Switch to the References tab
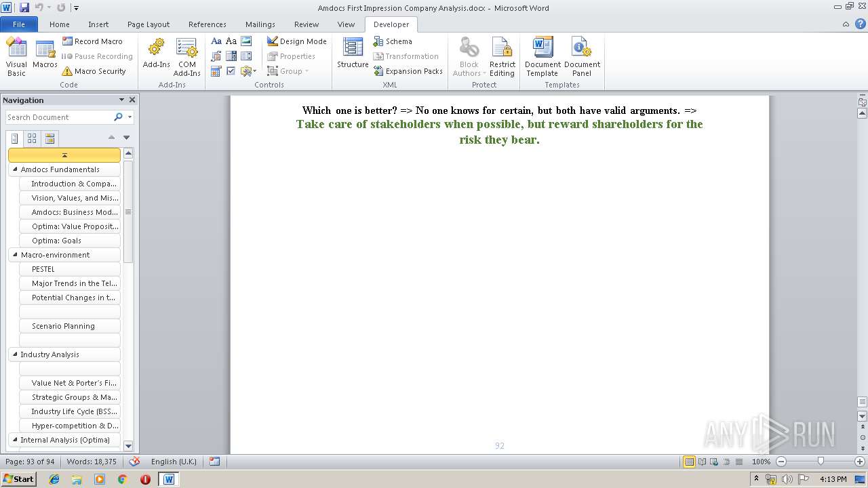Image resolution: width=868 pixels, height=488 pixels. 208,24
